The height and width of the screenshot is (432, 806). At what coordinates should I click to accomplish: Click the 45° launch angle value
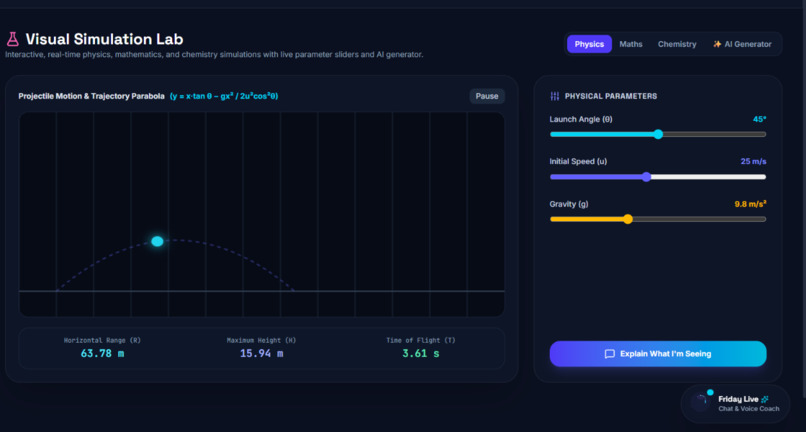pos(760,119)
